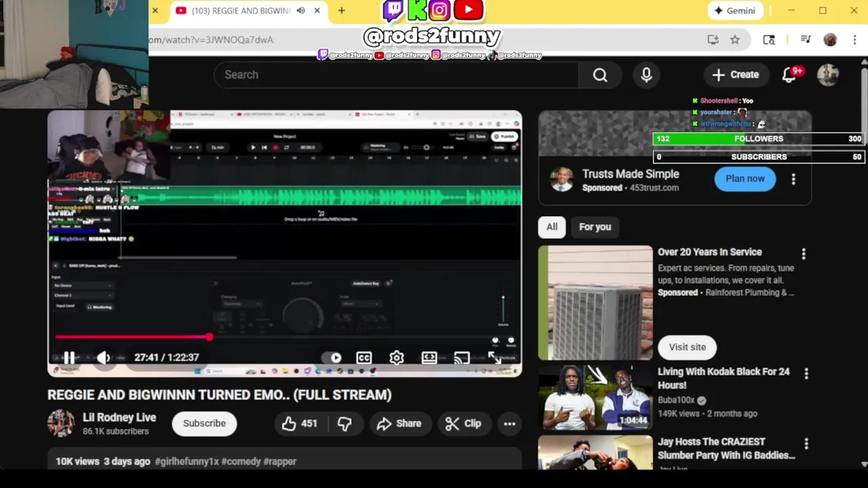The height and width of the screenshot is (488, 868).
Task: Click the Twitch logo in the overlay
Action: (393, 10)
